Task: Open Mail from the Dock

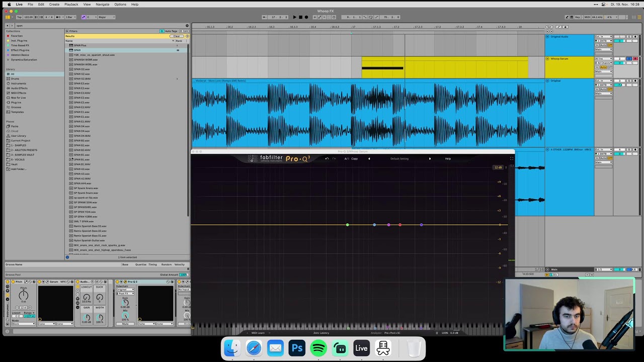Action: pyautogui.click(x=275, y=348)
